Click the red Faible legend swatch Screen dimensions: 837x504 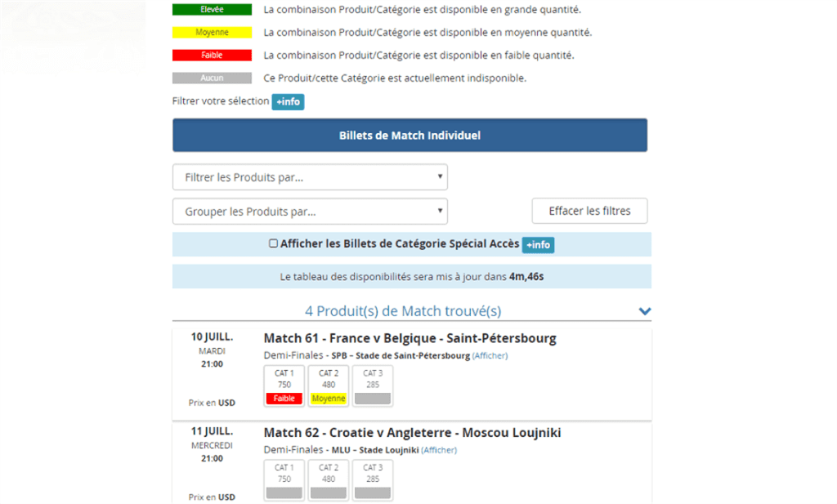click(x=212, y=56)
